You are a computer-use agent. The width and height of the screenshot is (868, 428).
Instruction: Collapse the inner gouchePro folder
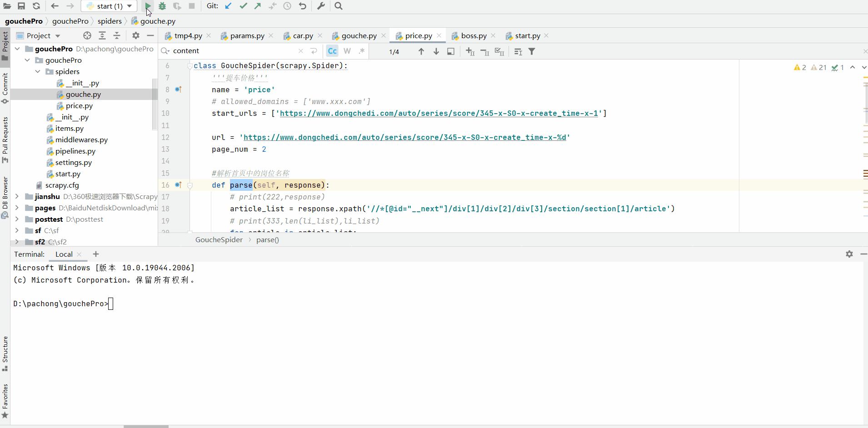tap(27, 60)
